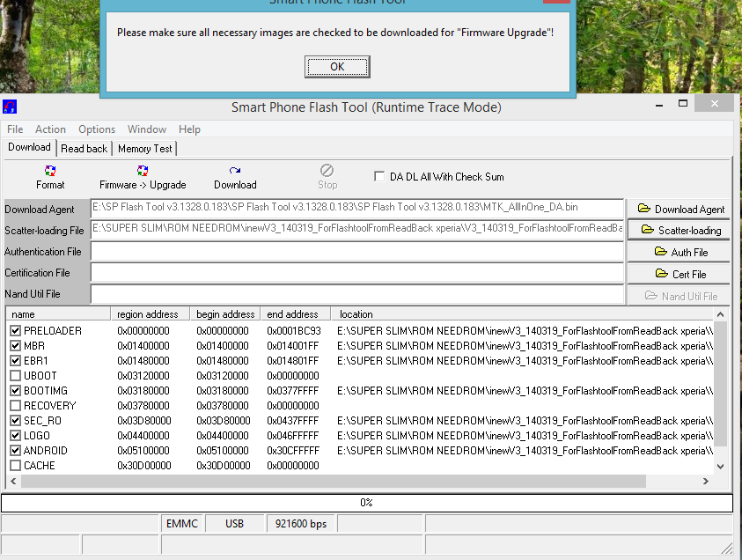Click the 0% progress bar

click(x=367, y=503)
